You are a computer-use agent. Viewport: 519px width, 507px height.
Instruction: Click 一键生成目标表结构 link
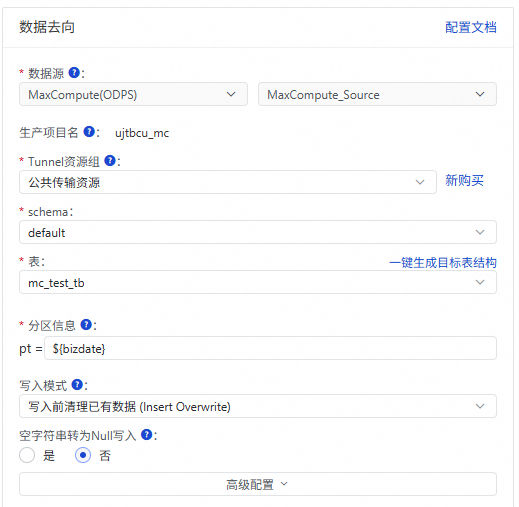pyautogui.click(x=443, y=263)
